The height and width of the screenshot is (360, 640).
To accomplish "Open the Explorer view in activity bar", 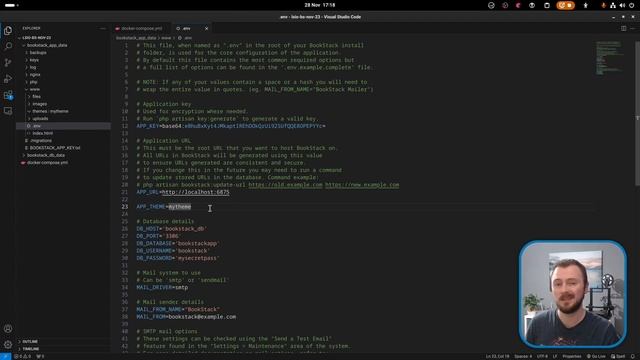I will pyautogui.click(x=8, y=31).
